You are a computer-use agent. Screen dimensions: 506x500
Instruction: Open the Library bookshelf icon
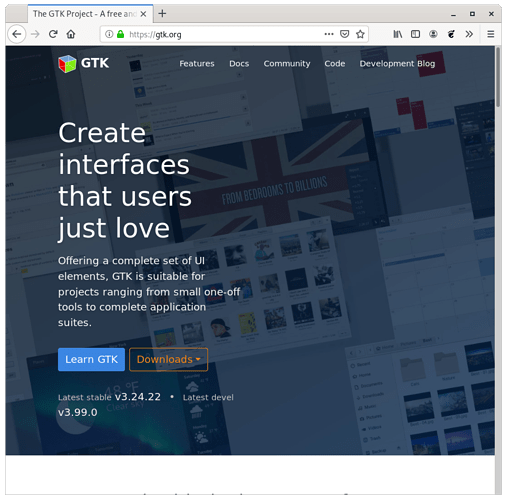398,34
